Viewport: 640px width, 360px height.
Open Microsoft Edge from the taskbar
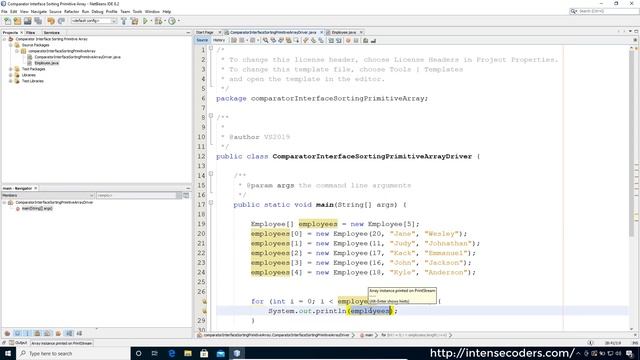[x=171, y=353]
